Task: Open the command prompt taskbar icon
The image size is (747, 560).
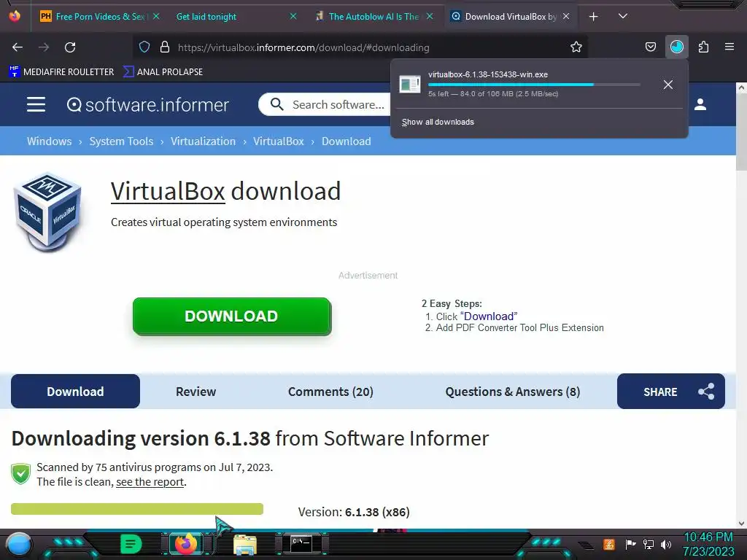Action: point(301,543)
